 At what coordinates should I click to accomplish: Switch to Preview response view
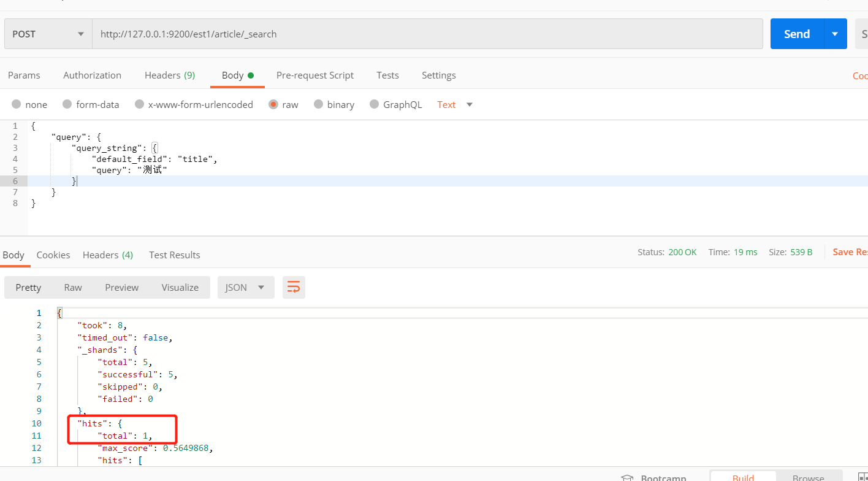click(122, 287)
